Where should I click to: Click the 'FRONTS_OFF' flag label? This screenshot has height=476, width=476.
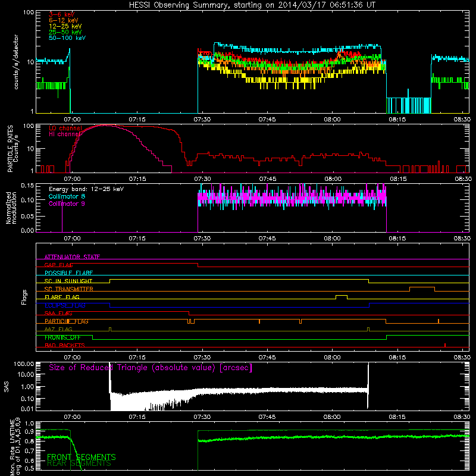[x=62, y=337]
